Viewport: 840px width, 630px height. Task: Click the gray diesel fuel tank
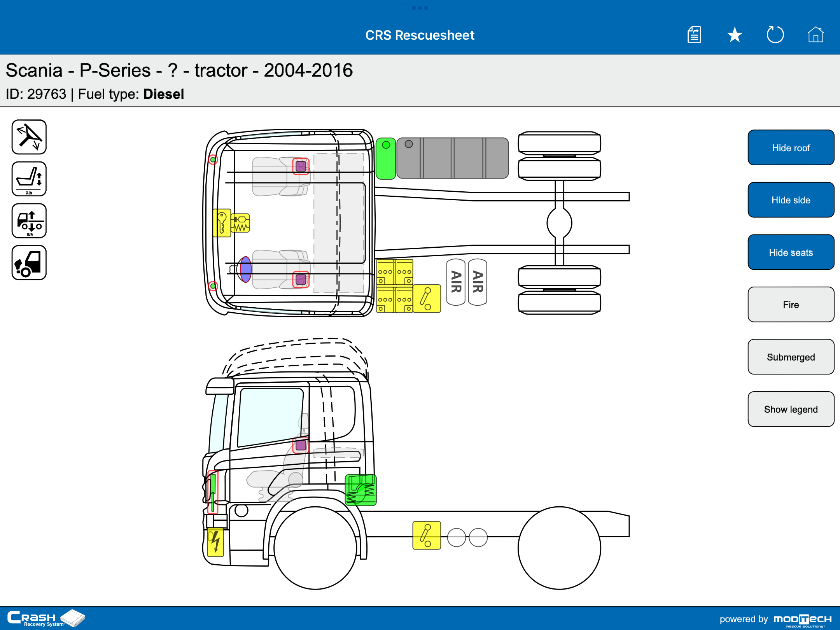point(453,158)
